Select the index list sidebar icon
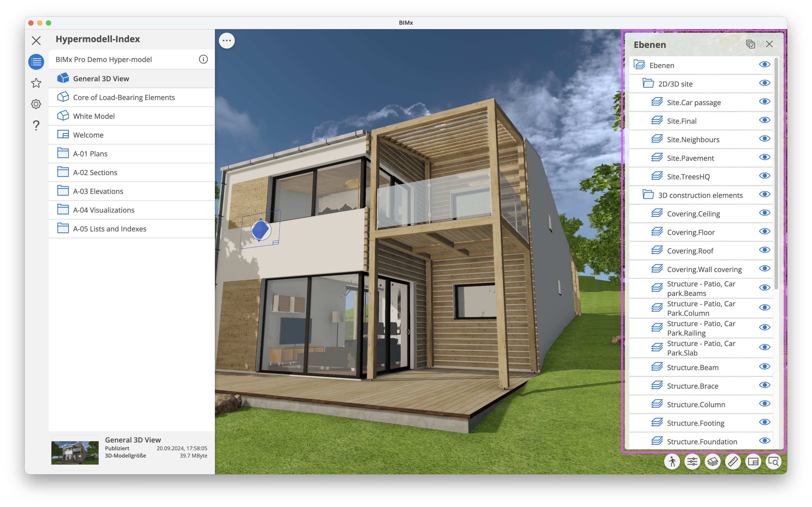 pyautogui.click(x=36, y=62)
